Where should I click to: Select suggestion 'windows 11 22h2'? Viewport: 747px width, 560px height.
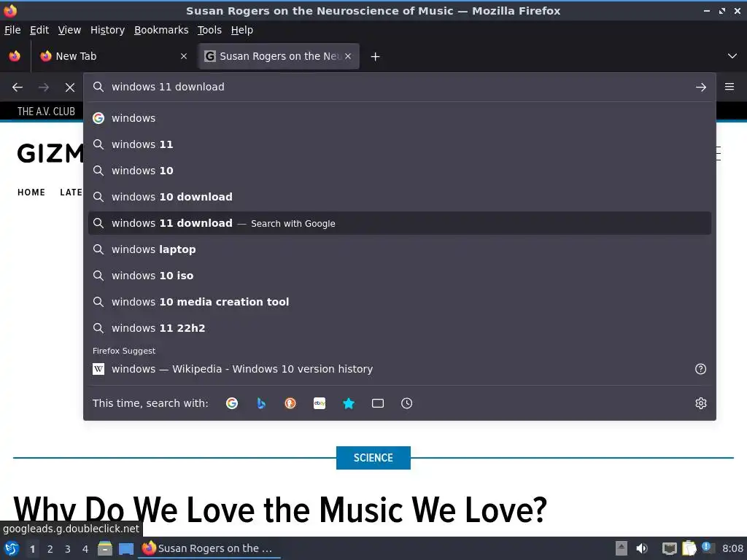point(400,328)
